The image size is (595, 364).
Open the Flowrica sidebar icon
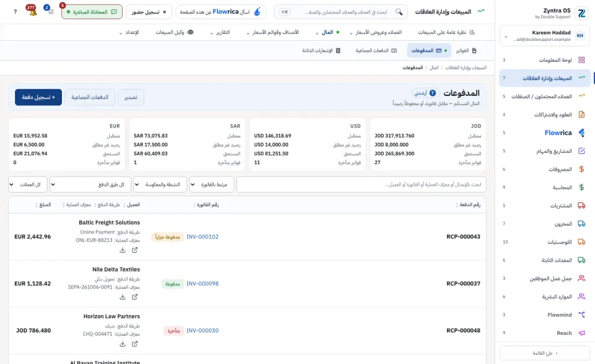[581, 132]
